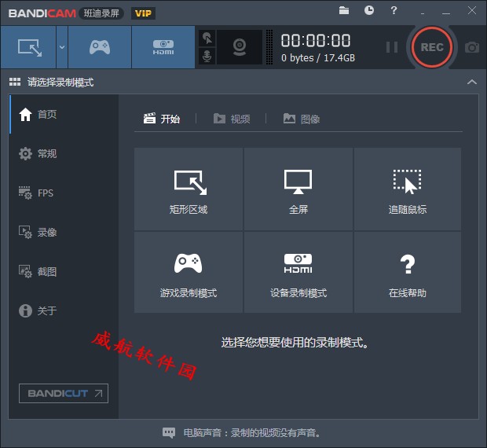Open the 截图 screenshot settings sidebar item
The width and height of the screenshot is (487, 448).
(x=64, y=271)
